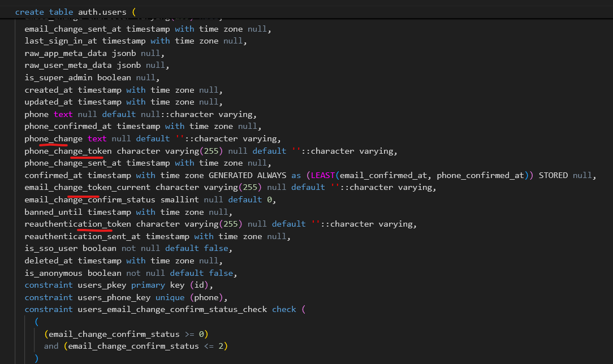Click the deleted_at column name
Screen dimensions: 613x364
49,261
